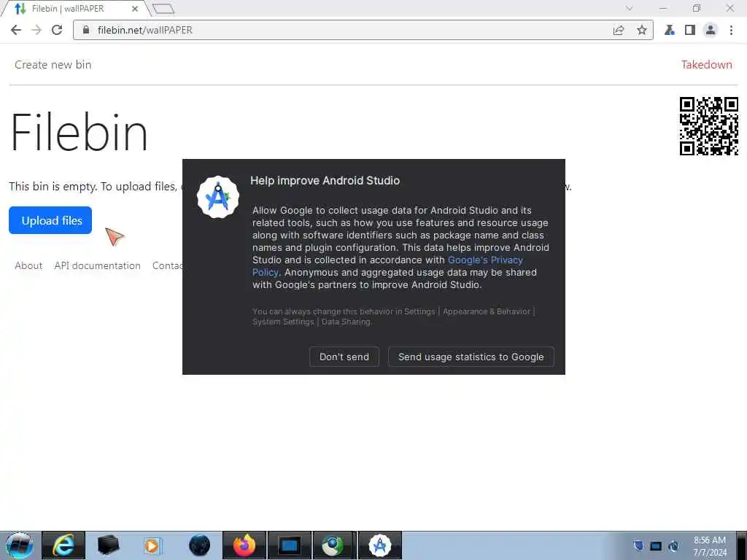Open the Chrome labs flask icon
Image resolution: width=747 pixels, height=560 pixels.
click(670, 30)
